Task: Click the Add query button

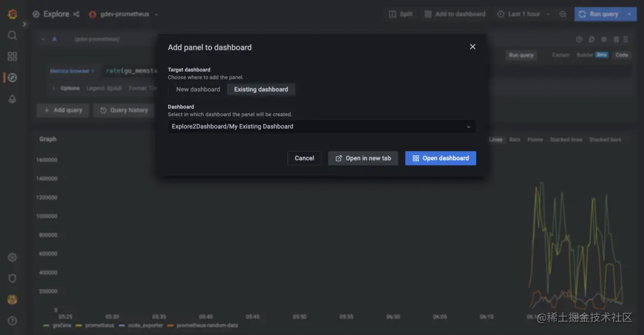Action: coord(63,110)
